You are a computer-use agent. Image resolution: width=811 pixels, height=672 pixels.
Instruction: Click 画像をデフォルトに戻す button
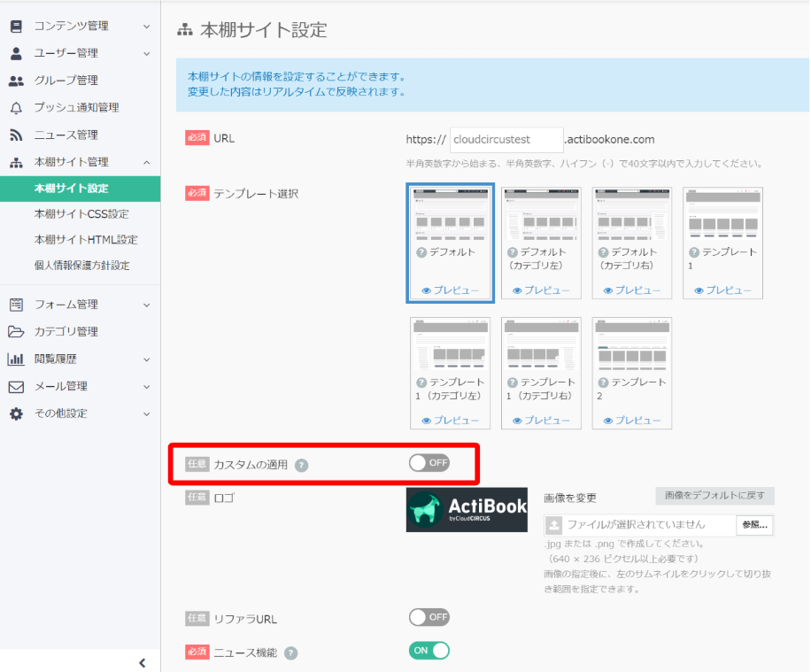(x=714, y=496)
